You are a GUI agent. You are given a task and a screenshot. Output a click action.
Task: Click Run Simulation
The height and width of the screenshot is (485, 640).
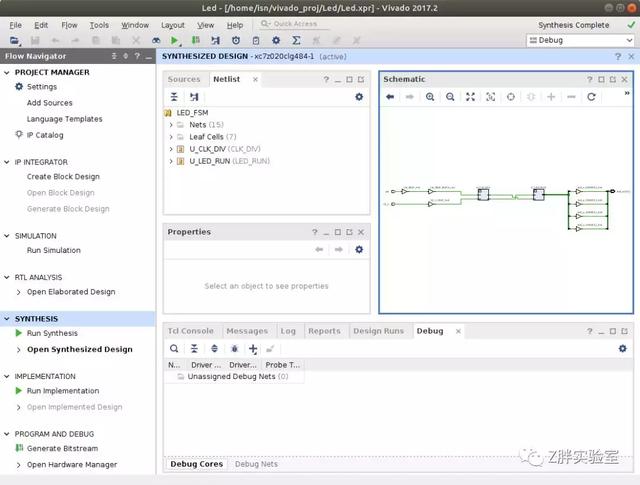tap(54, 250)
